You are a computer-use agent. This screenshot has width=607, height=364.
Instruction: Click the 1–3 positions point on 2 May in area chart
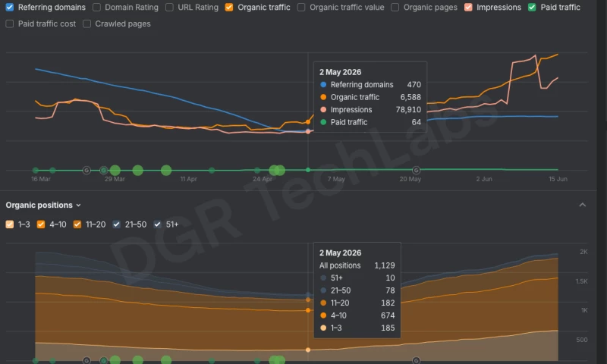(308, 350)
